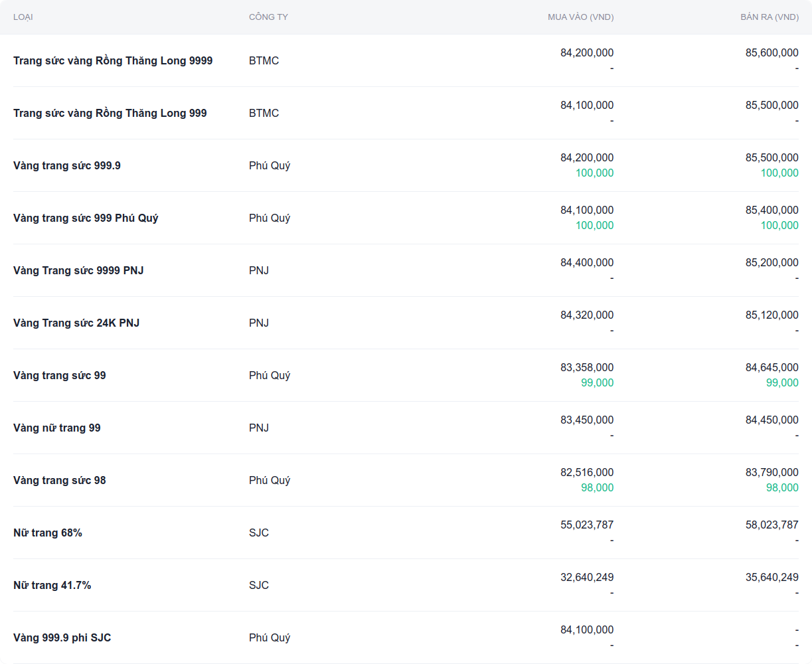This screenshot has height=664, width=812.
Task: Select Vàng 999.9 phi SJC row name
Action: (62, 637)
